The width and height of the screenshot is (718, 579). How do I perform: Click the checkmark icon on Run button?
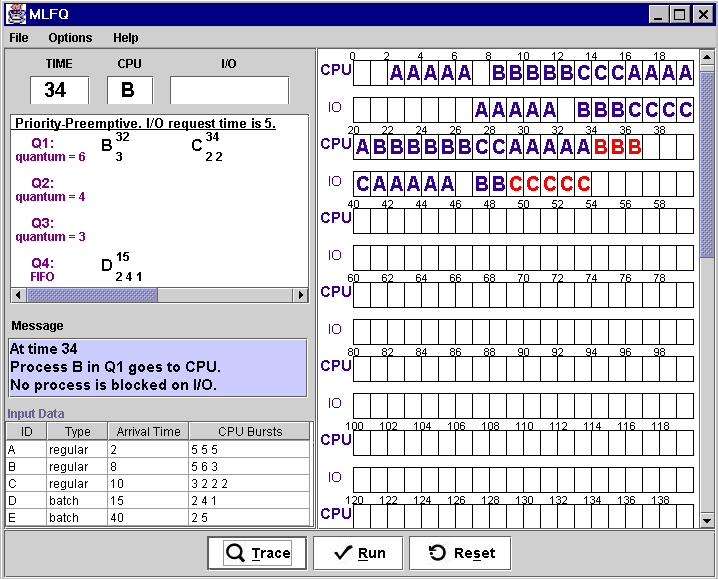click(x=343, y=553)
